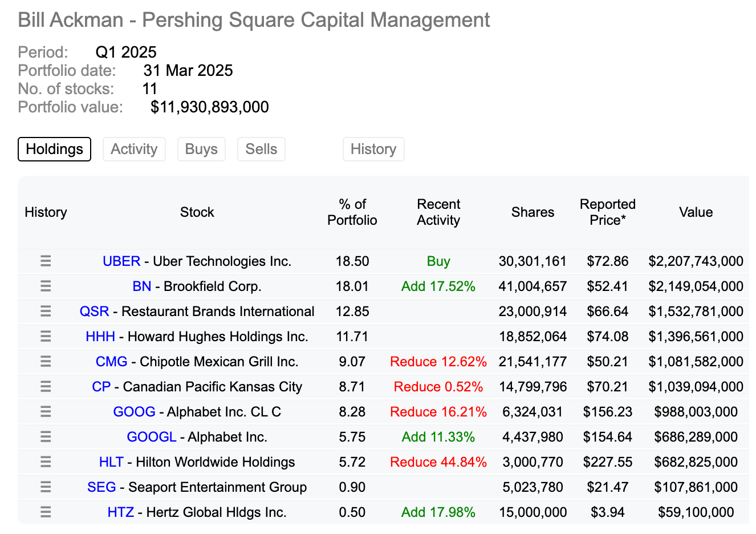The width and height of the screenshot is (756, 534).
Task: Click the Value column header
Action: pyautogui.click(x=696, y=212)
